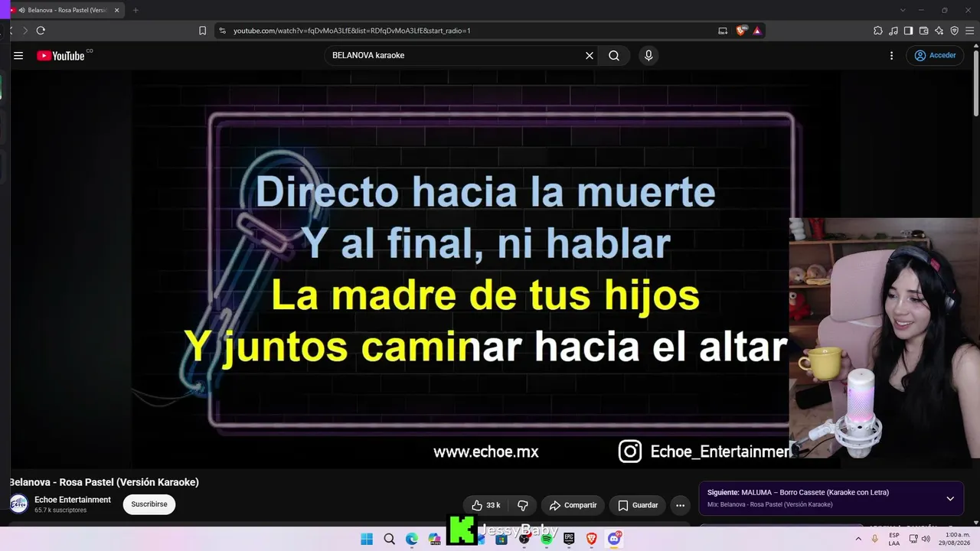Launch Microsoft Edge from taskbar

point(412,539)
